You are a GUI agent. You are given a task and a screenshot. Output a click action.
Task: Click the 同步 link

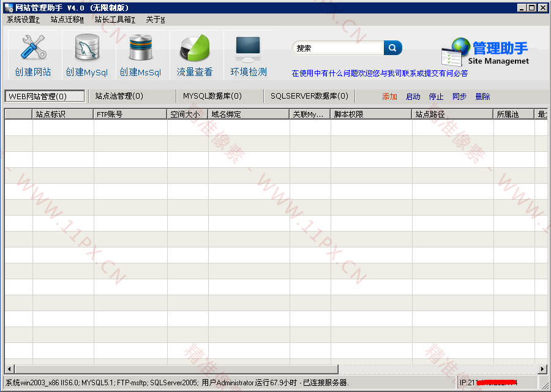(x=459, y=97)
